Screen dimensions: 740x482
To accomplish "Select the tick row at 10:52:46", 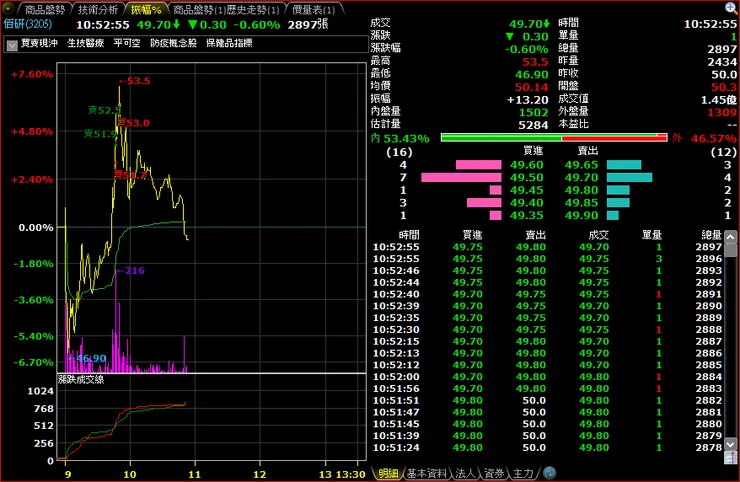I will pyautogui.click(x=547, y=271).
